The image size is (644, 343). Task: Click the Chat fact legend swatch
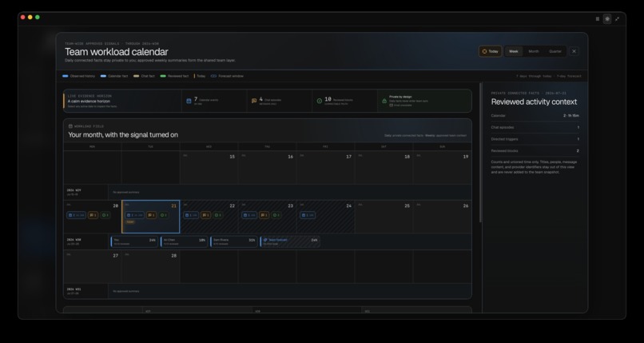click(136, 76)
